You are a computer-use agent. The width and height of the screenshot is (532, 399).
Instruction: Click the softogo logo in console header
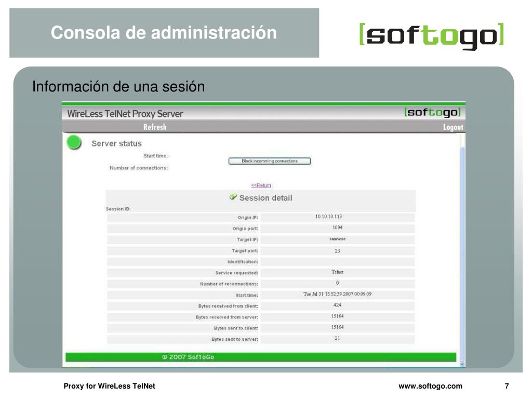coord(433,112)
